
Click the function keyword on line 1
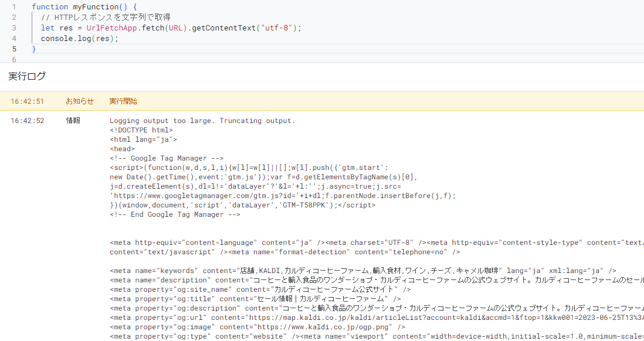[x=50, y=6]
